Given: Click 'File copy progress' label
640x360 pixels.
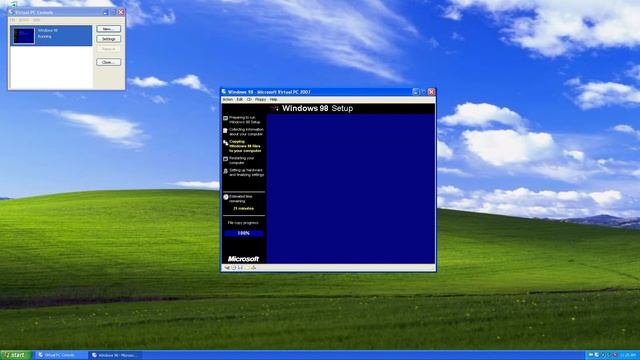Looking at the screenshot, I should click(243, 223).
